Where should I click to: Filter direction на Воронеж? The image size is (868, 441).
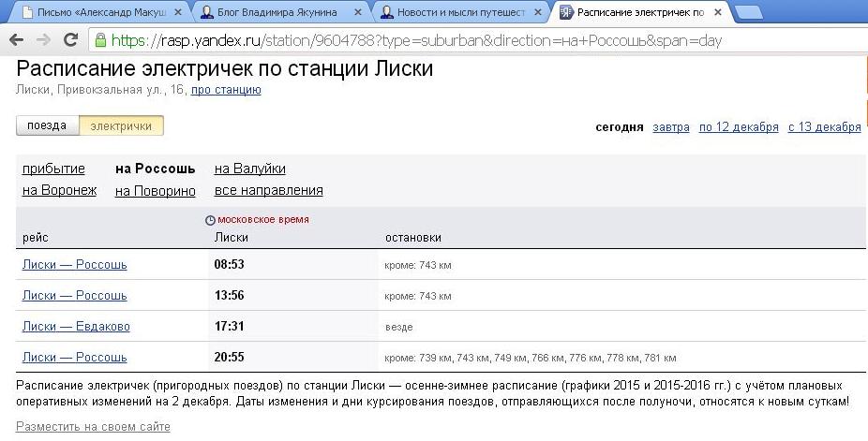[x=59, y=191]
